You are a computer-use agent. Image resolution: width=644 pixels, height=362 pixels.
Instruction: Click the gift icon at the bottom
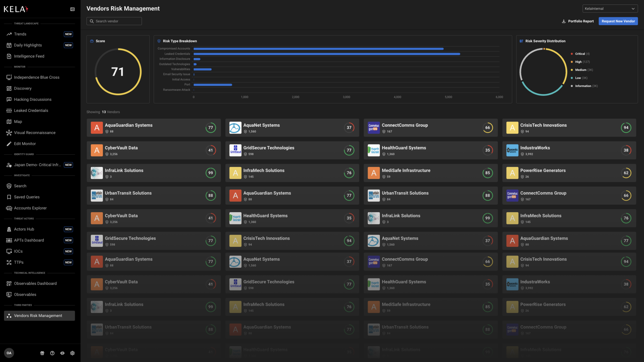point(42,353)
